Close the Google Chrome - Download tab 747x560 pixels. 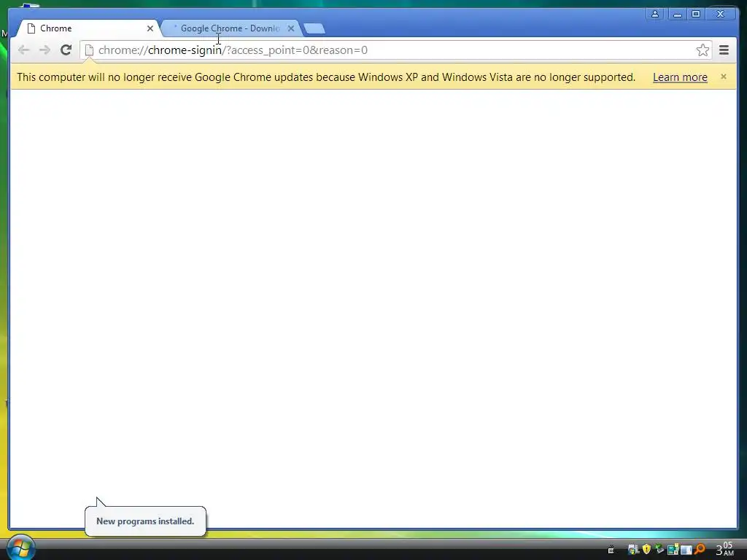(x=290, y=28)
